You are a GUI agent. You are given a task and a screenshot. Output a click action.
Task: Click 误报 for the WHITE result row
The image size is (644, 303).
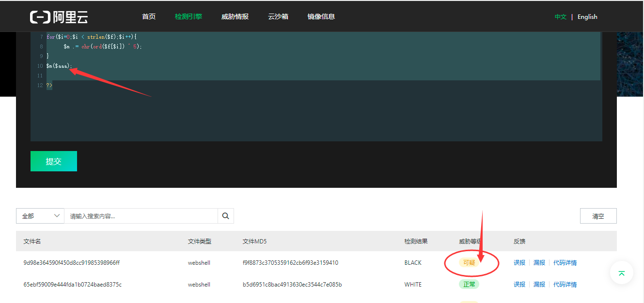coord(519,285)
